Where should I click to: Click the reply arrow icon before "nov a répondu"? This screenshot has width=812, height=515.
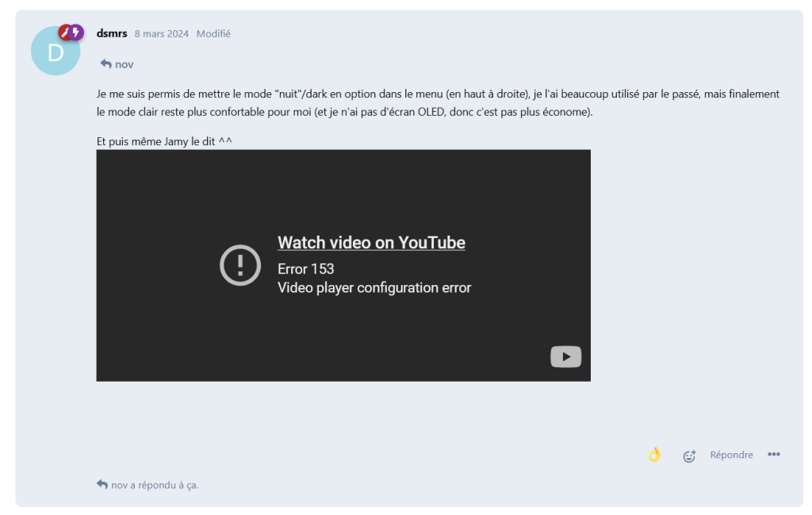tap(102, 484)
